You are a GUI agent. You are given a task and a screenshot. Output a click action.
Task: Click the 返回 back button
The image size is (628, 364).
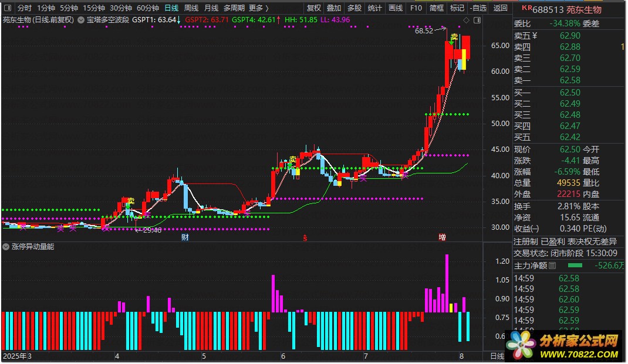500,8
